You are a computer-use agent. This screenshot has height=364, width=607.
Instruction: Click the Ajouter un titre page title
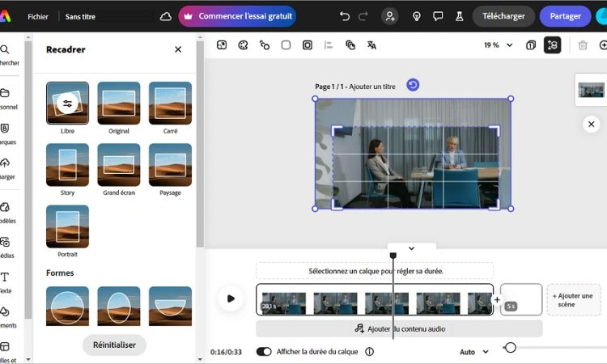coord(372,87)
